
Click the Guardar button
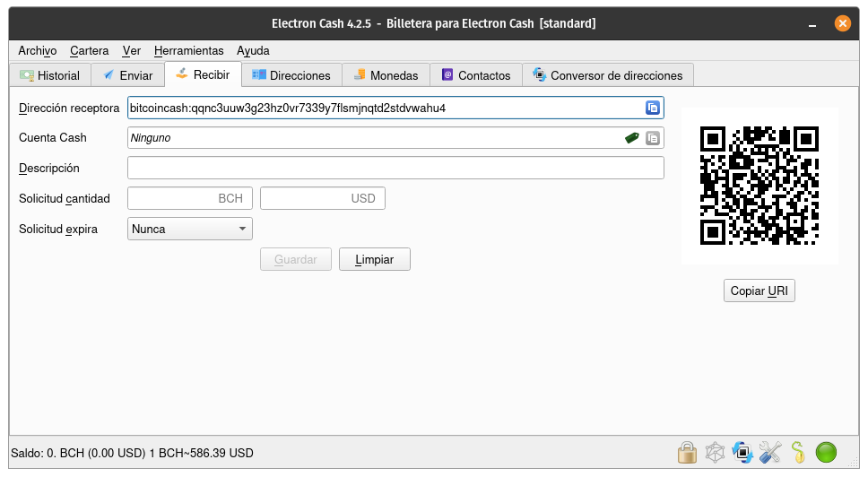click(x=296, y=259)
